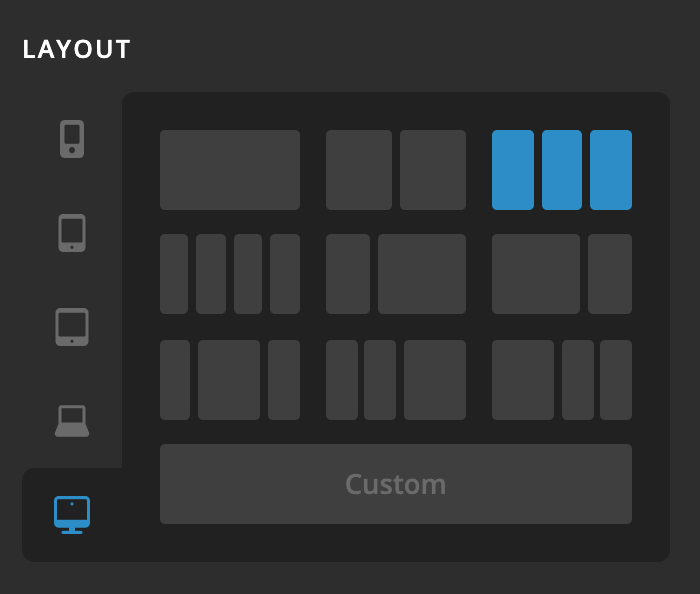Pick layout with wide then two narrow columns
700x594 pixels.
click(562, 380)
